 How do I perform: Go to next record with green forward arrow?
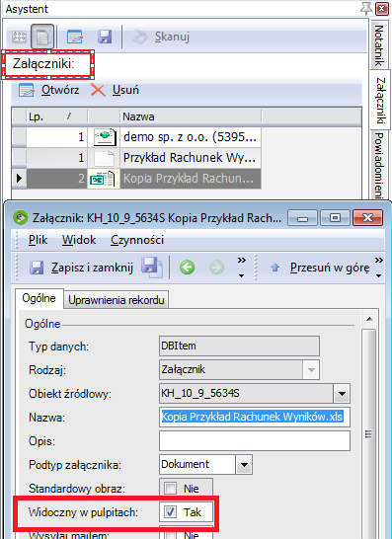pyautogui.click(x=216, y=268)
